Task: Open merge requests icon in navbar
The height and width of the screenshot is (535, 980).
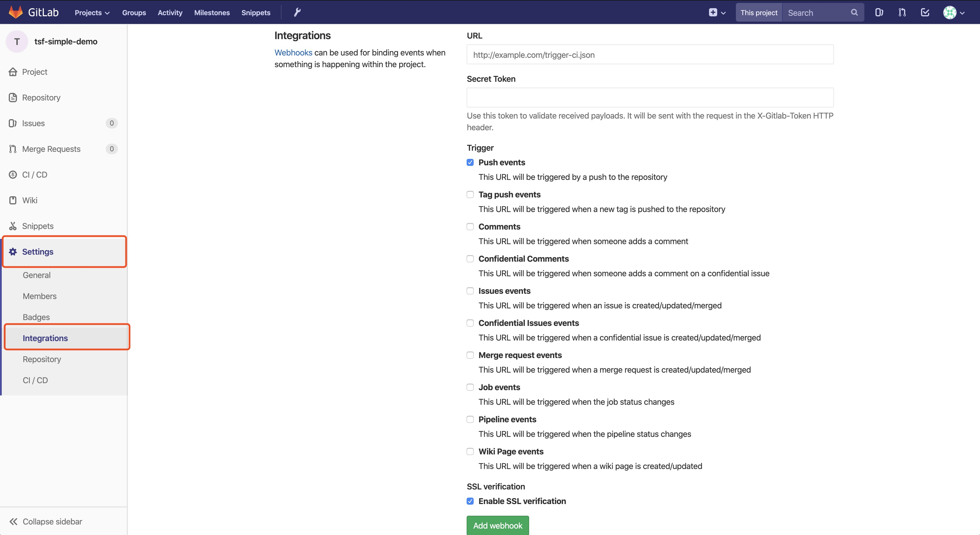Action: [x=902, y=13]
